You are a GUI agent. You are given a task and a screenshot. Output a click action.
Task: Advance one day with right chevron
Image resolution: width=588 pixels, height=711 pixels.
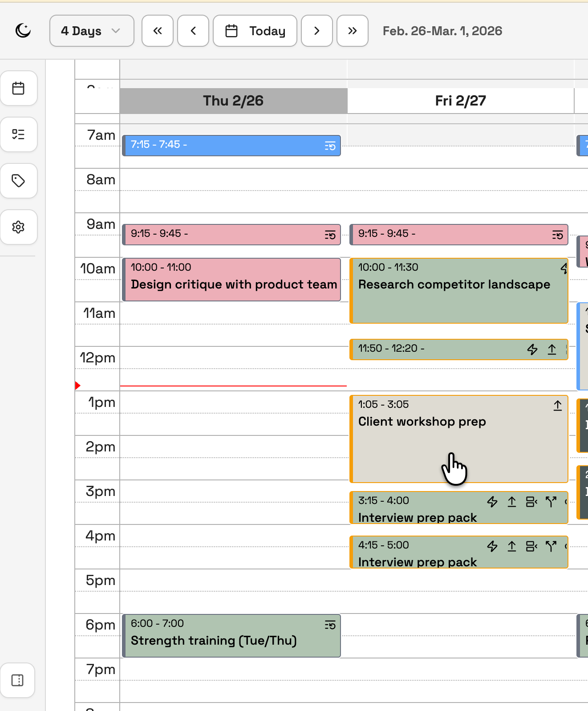[317, 31]
